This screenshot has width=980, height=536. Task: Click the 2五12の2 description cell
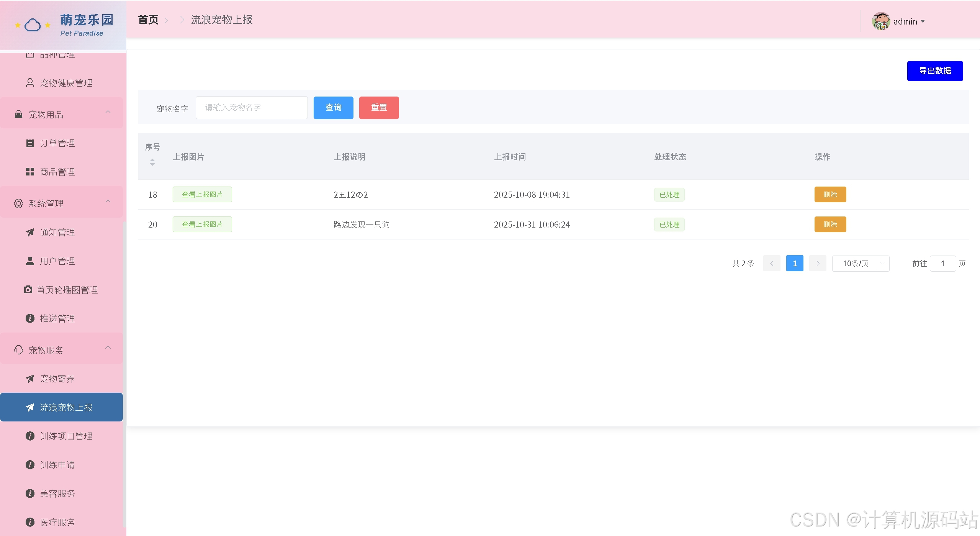[350, 195]
